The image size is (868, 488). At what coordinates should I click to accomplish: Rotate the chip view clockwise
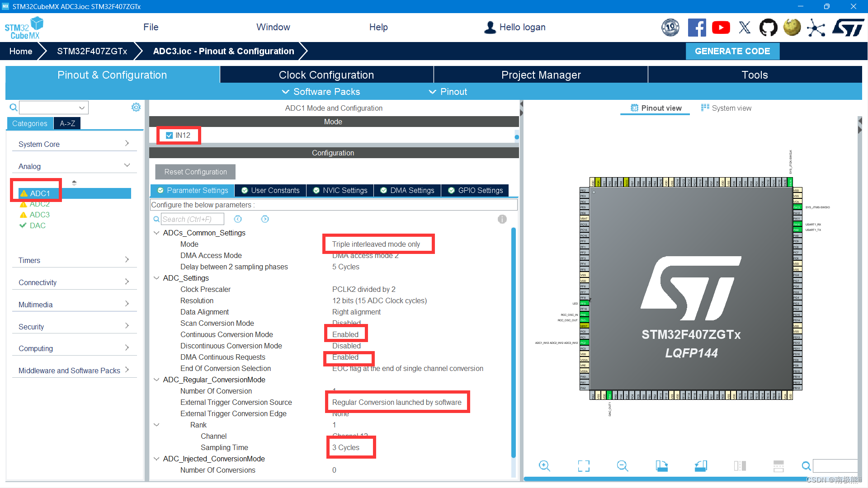pyautogui.click(x=661, y=466)
